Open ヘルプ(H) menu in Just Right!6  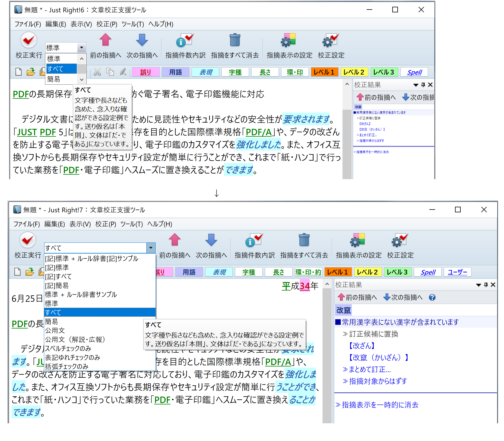click(x=161, y=24)
